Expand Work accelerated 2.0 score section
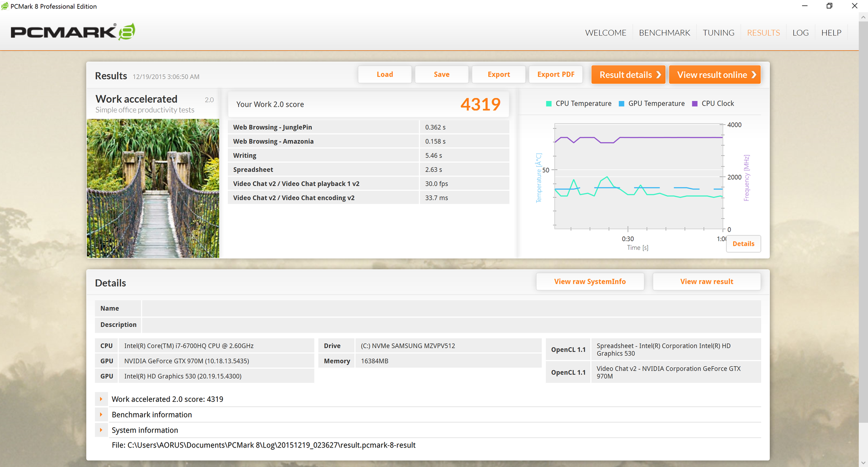Viewport: 868px width, 467px height. 101,399
